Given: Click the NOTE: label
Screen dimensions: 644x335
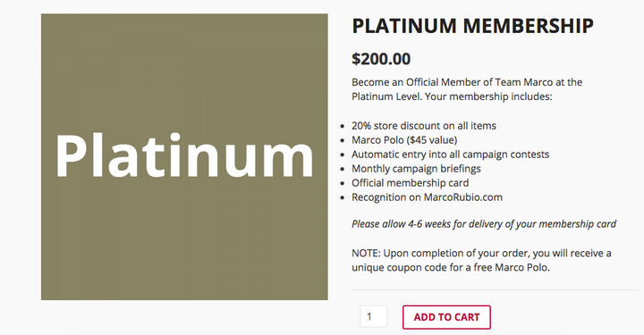Looking at the screenshot, I should click(366, 253).
